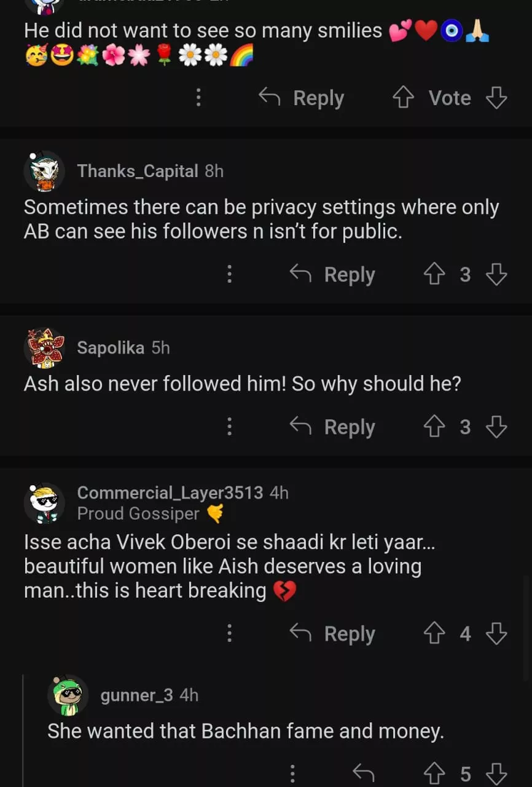Open Sapolika's avatar thumbnail
Viewport: 532px width, 787px height.
[x=44, y=348]
